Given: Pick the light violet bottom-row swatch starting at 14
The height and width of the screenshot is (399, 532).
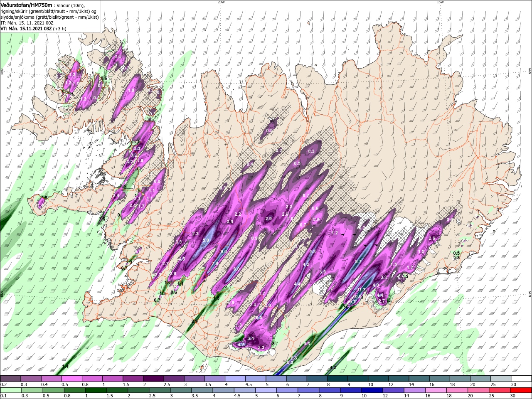Looking at the screenshot, I should click(414, 390).
